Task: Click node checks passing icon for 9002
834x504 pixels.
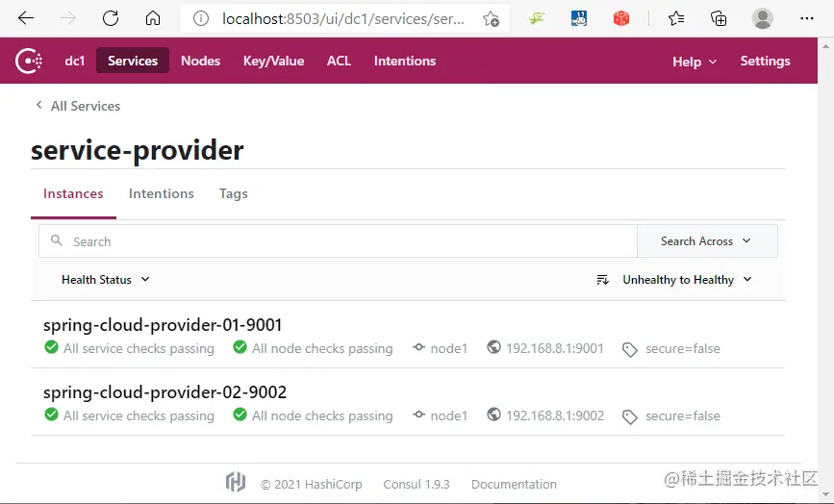Action: [x=240, y=415]
